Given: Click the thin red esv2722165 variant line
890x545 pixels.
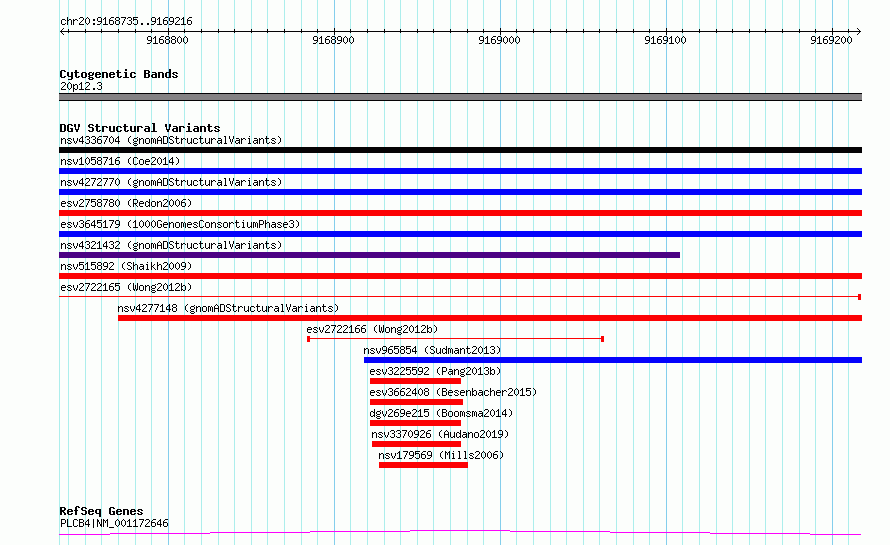Looking at the screenshot, I should 460,297.
